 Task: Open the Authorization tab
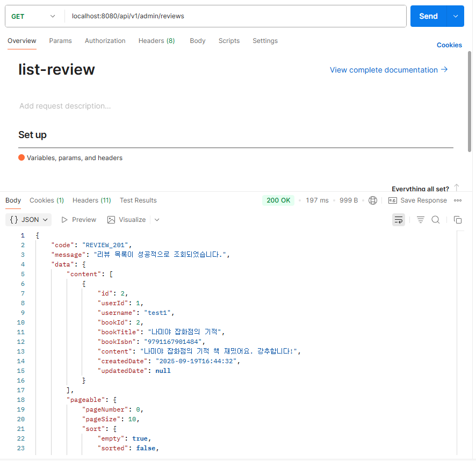point(105,41)
